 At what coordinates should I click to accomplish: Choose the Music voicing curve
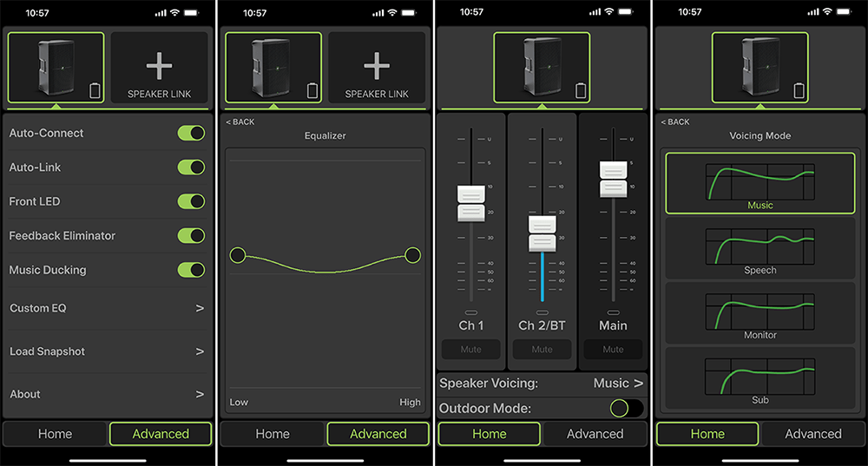pyautogui.click(x=759, y=183)
